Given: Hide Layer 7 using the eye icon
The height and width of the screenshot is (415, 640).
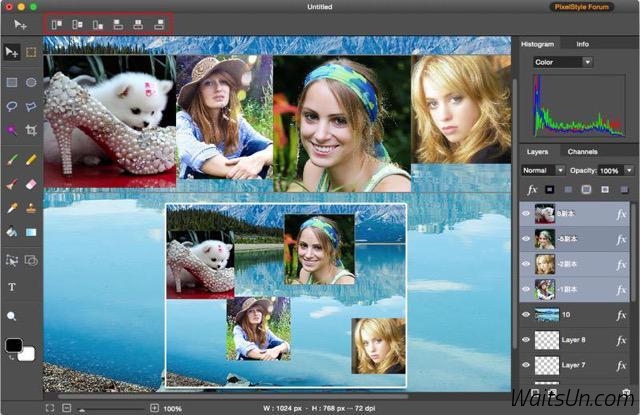Looking at the screenshot, I should pos(526,366).
